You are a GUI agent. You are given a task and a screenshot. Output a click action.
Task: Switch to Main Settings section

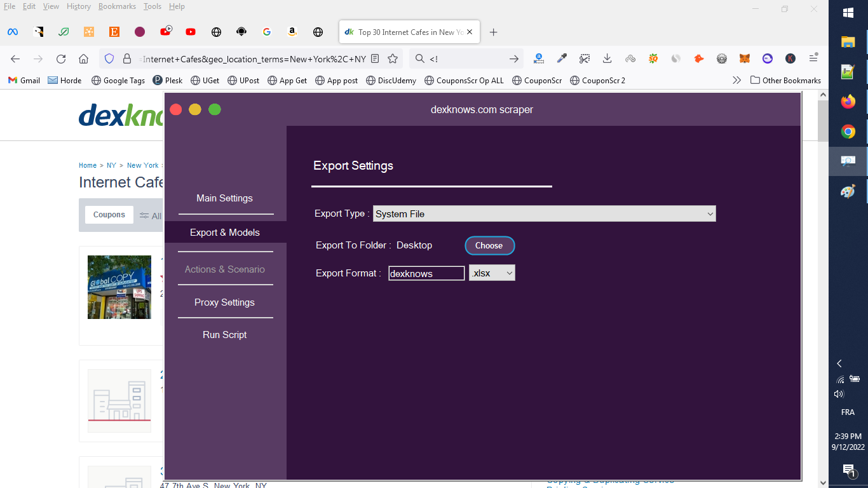(x=225, y=198)
